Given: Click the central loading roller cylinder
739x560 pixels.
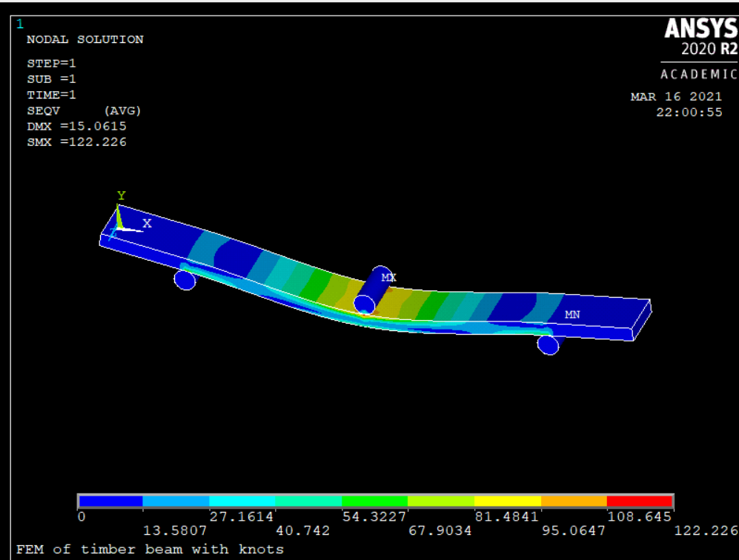Looking at the screenshot, I should (x=374, y=290).
